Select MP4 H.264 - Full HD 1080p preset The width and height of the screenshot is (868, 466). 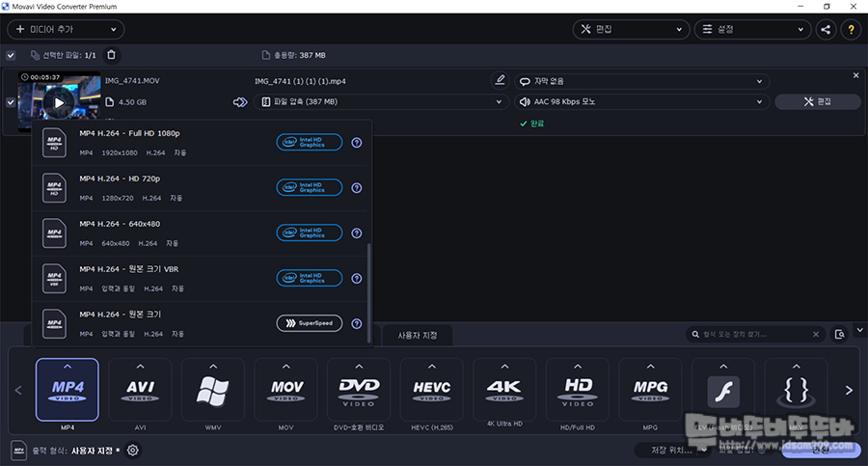pos(200,143)
